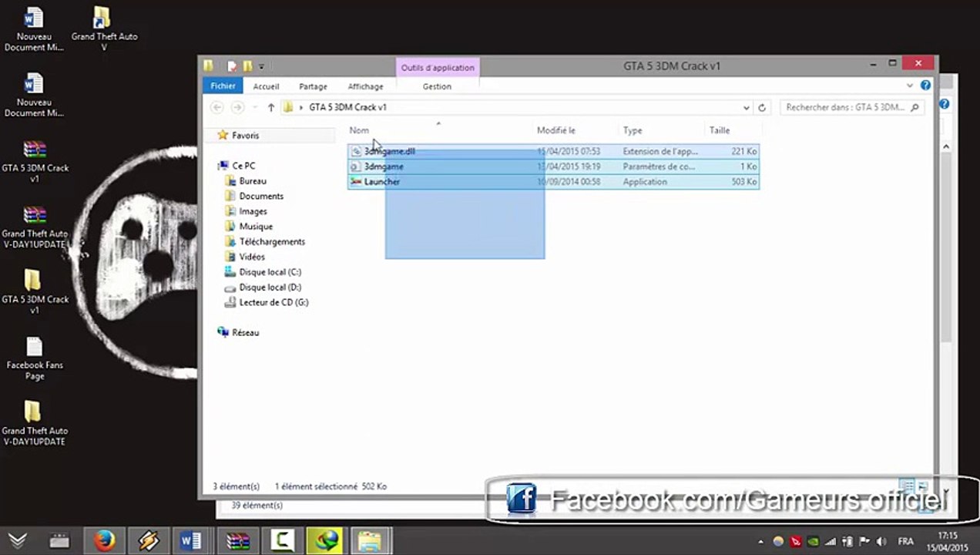Switch to the Affichage ribbon tab
The width and height of the screenshot is (980, 555).
coord(365,86)
